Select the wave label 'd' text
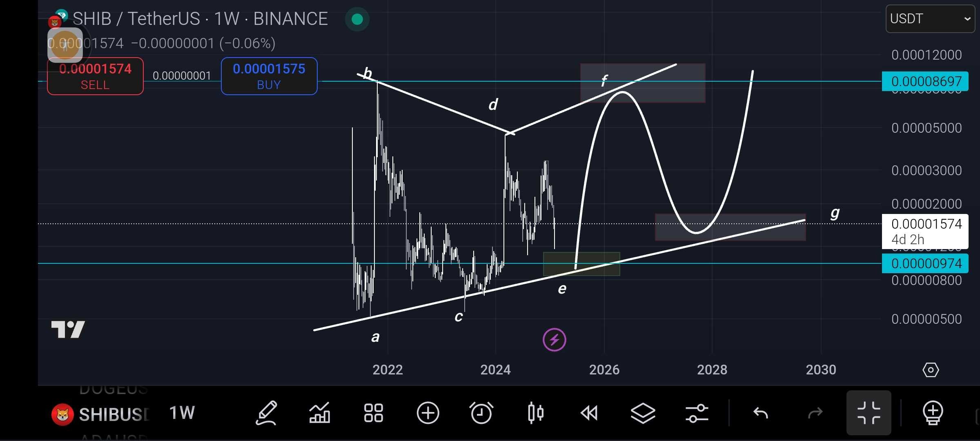This screenshot has height=441, width=980. (x=493, y=105)
